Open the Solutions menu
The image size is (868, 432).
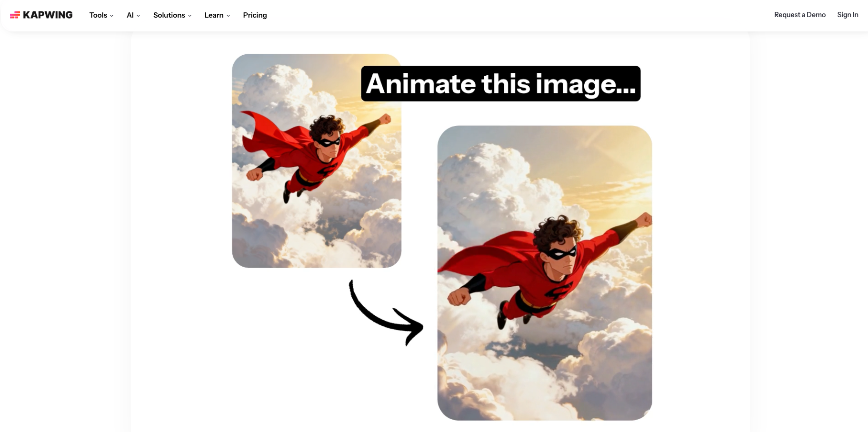click(x=172, y=15)
